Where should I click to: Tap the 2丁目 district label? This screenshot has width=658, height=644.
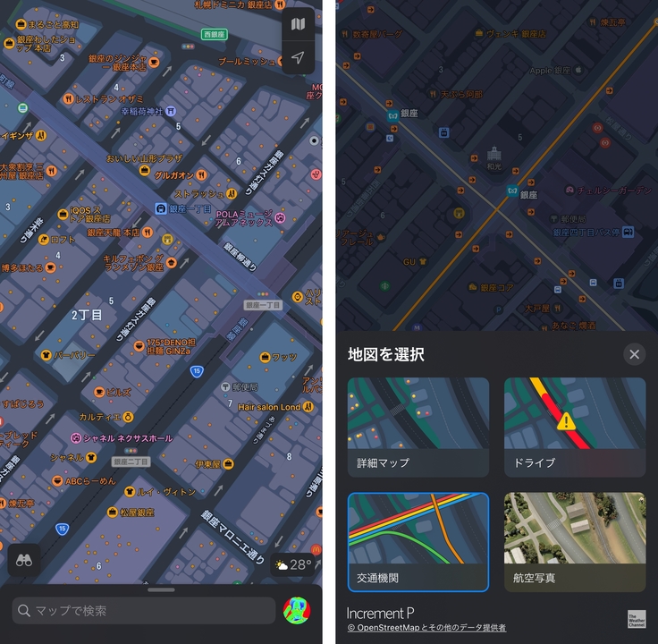click(87, 315)
